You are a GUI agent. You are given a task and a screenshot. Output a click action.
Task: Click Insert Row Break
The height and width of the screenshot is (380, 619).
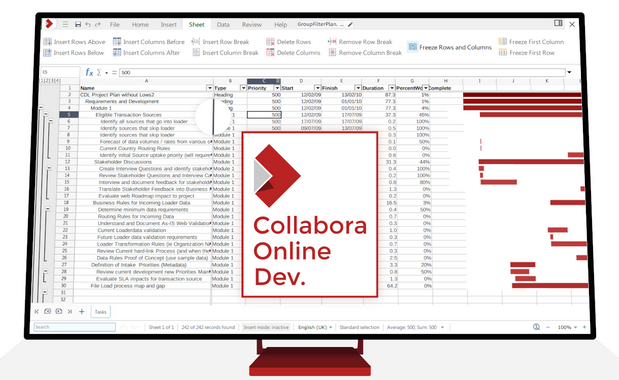click(x=221, y=42)
